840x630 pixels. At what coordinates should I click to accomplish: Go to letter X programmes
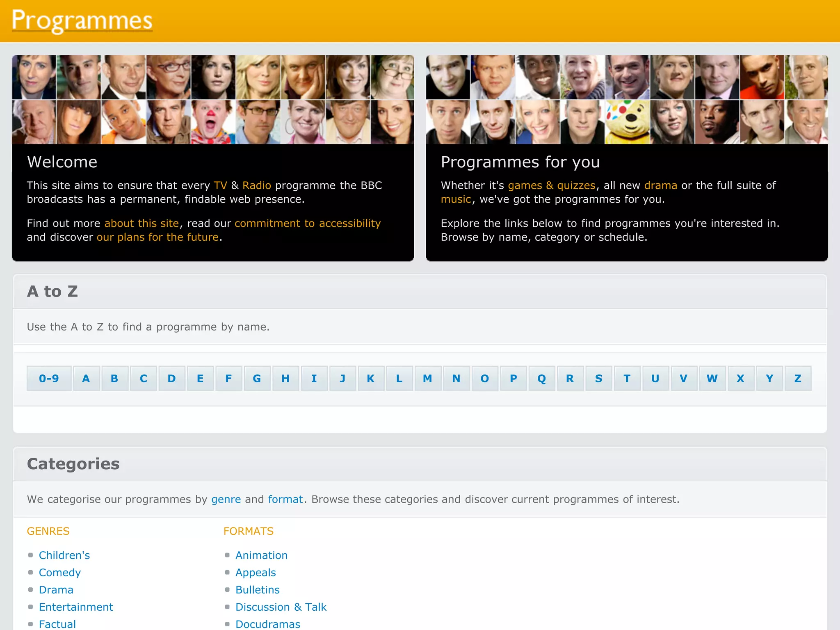pyautogui.click(x=741, y=378)
